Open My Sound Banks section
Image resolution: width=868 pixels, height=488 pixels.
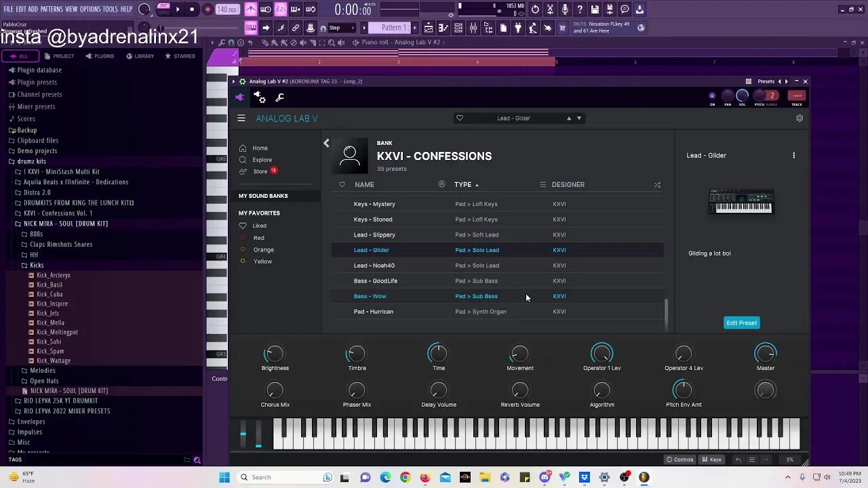pyautogui.click(x=263, y=196)
